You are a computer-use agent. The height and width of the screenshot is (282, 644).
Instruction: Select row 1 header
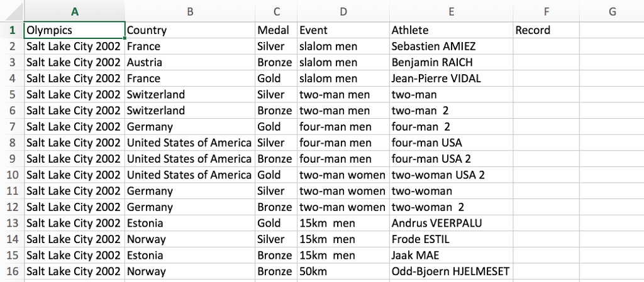pyautogui.click(x=12, y=30)
